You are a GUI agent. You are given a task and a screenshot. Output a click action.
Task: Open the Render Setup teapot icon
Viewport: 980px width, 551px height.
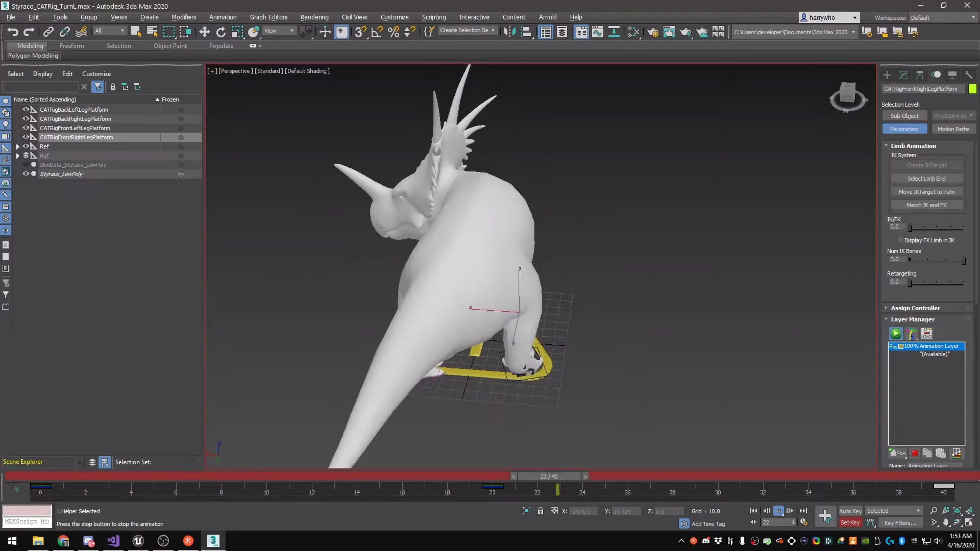coord(653,32)
